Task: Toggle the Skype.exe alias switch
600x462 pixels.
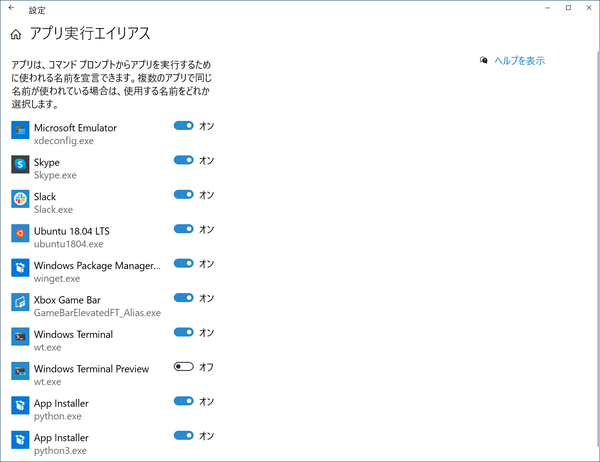Action: coord(184,160)
